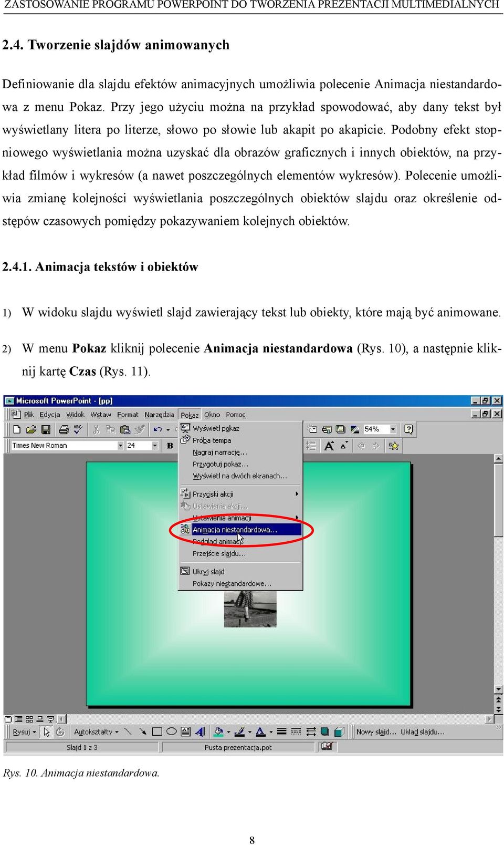Screen dimensions: 504x845
Task: Undo the last action with the Undo arrow
Action: coord(157,429)
